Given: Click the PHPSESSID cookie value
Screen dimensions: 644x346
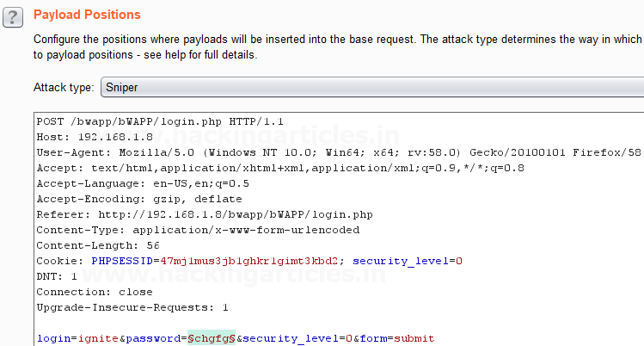Looking at the screenshot, I should click(x=248, y=261).
